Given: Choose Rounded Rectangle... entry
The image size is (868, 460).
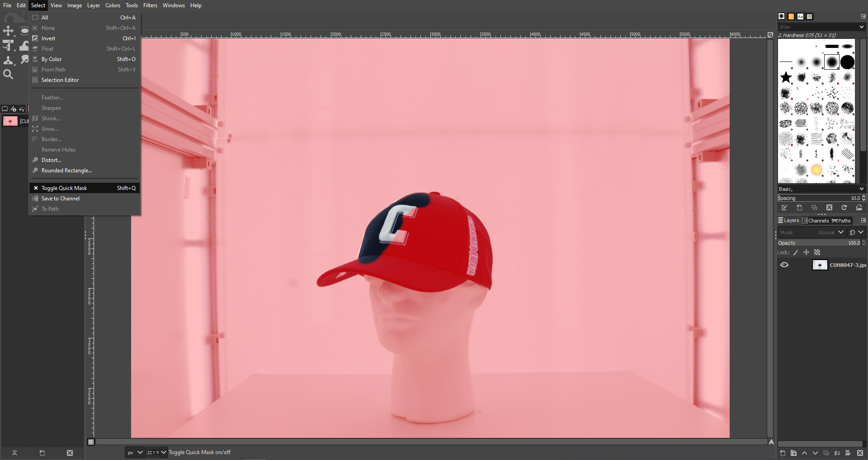Looking at the screenshot, I should (x=85, y=171).
